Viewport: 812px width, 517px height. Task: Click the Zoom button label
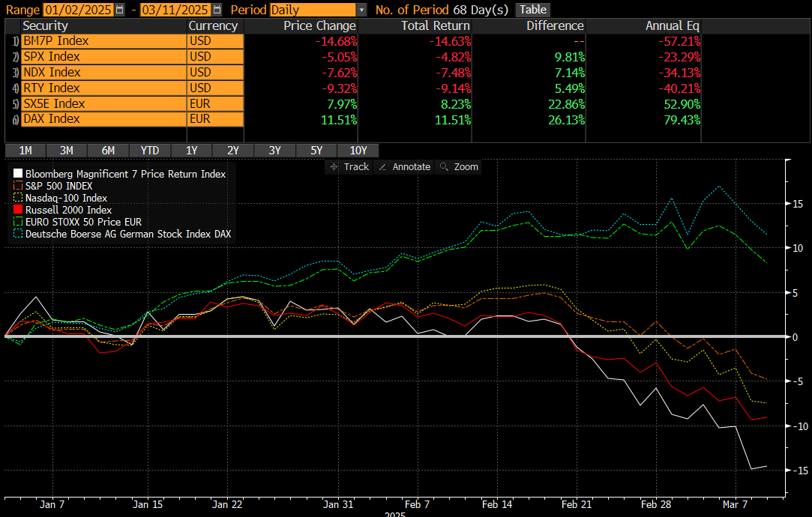tap(466, 166)
